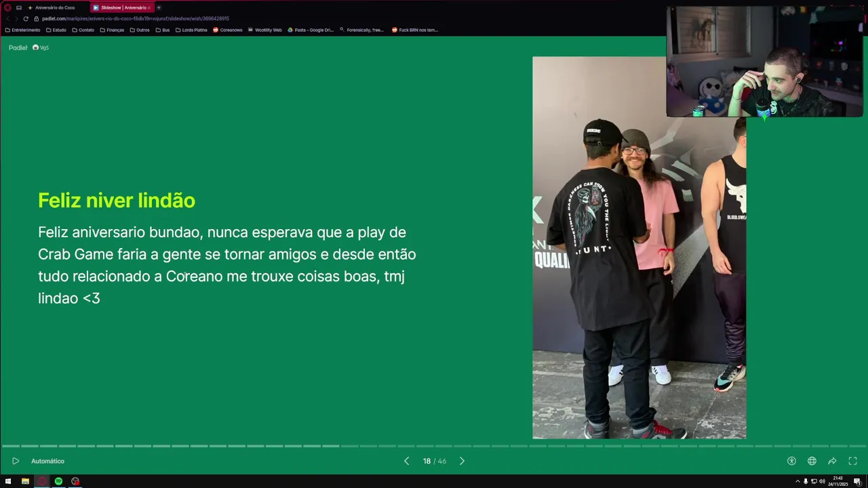Screen dimensions: 868x488
Task: Open the Fuck BRN nos tem bookmark
Action: pyautogui.click(x=415, y=30)
